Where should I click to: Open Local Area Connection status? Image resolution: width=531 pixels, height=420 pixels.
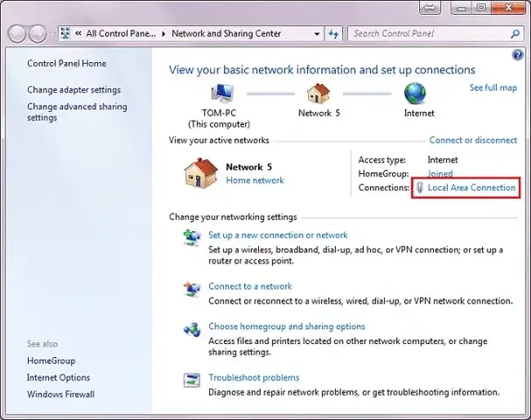coord(471,188)
